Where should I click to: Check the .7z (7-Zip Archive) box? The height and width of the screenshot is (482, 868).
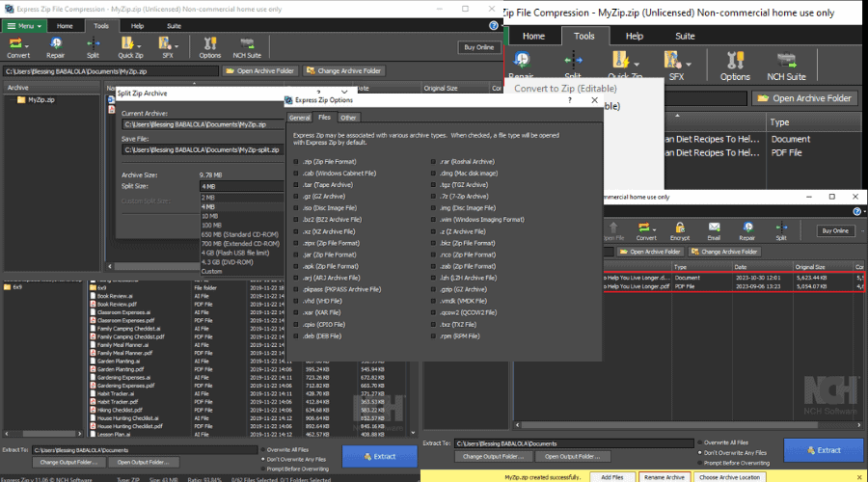click(x=433, y=197)
